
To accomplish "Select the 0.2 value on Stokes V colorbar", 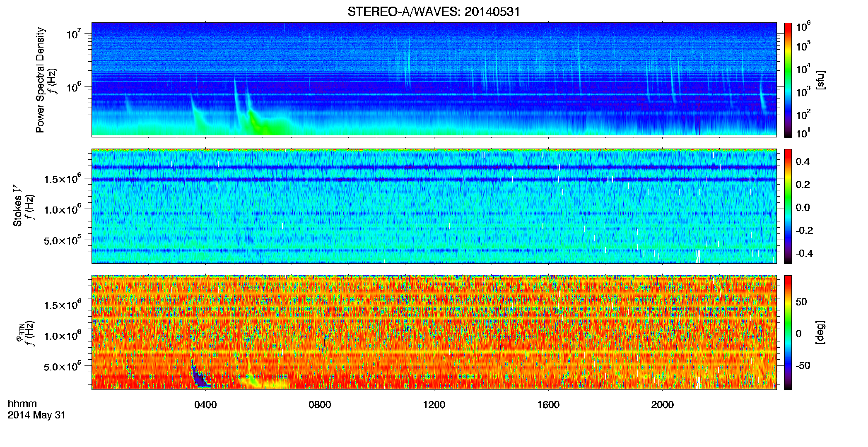I will click(x=803, y=185).
